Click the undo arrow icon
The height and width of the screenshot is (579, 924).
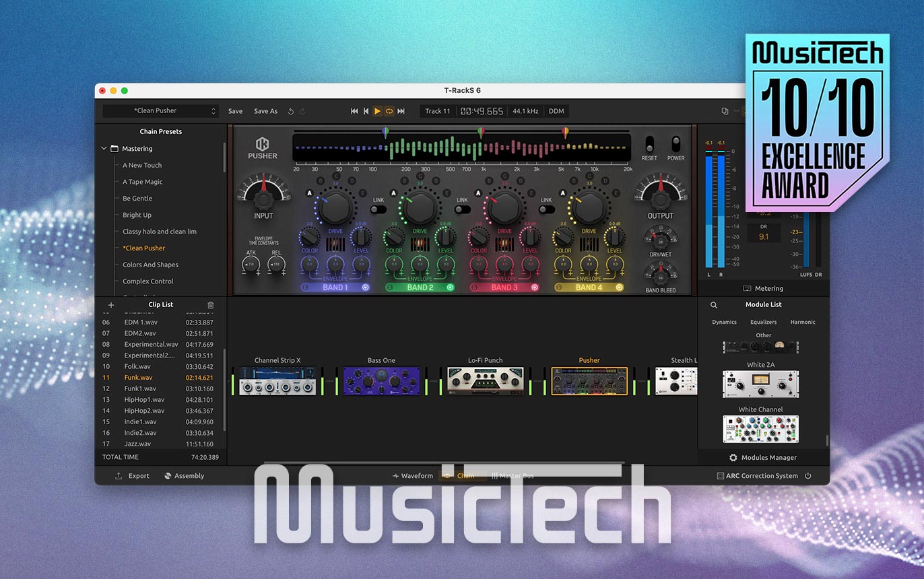coord(291,111)
